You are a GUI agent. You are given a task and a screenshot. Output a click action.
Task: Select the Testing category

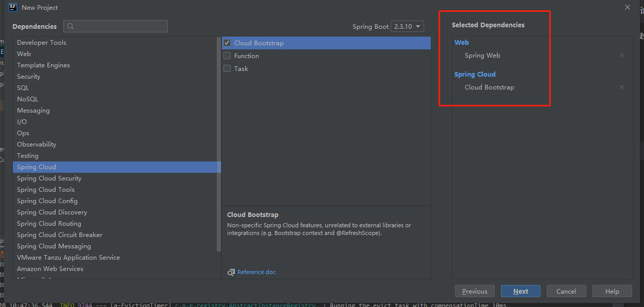click(115, 156)
